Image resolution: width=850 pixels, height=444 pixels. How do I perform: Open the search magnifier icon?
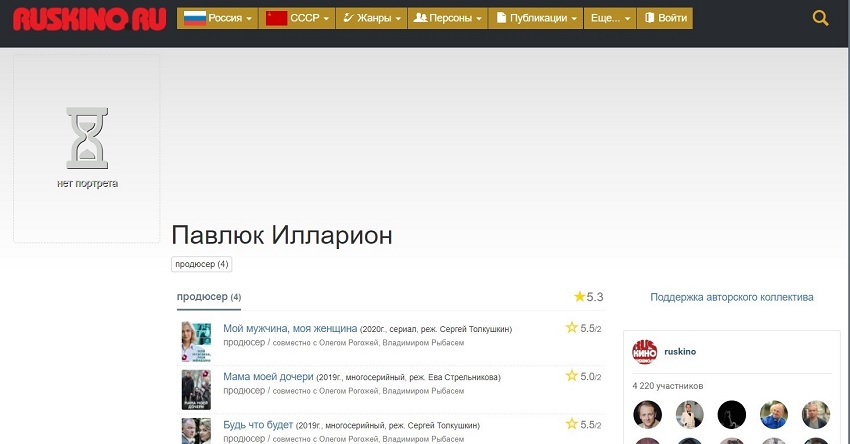(820, 18)
